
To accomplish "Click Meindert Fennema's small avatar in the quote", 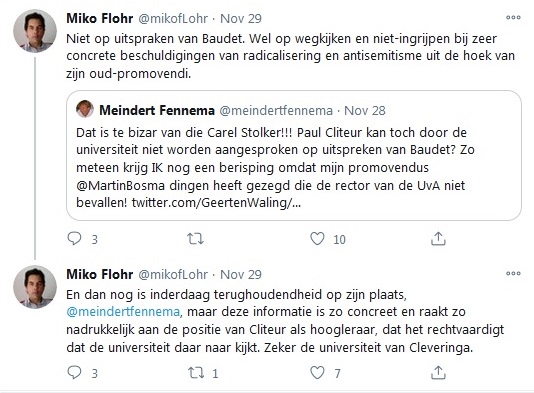I will [x=85, y=109].
